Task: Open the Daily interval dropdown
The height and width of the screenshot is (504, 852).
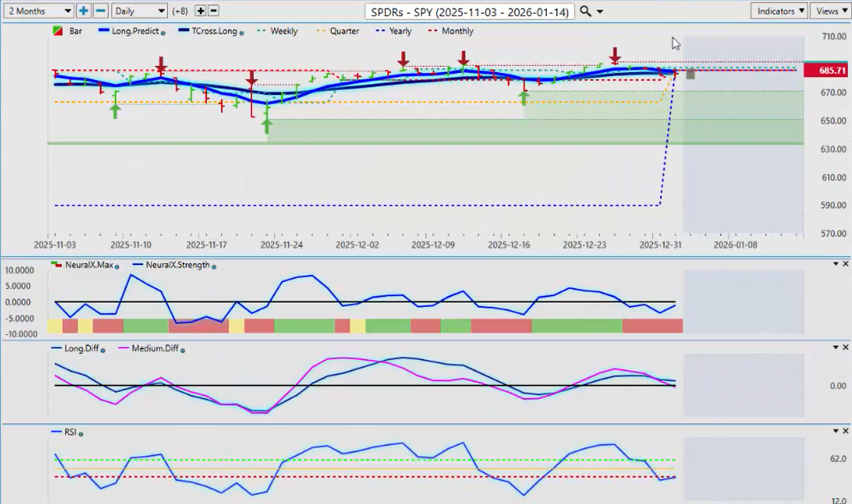Action: tap(139, 11)
